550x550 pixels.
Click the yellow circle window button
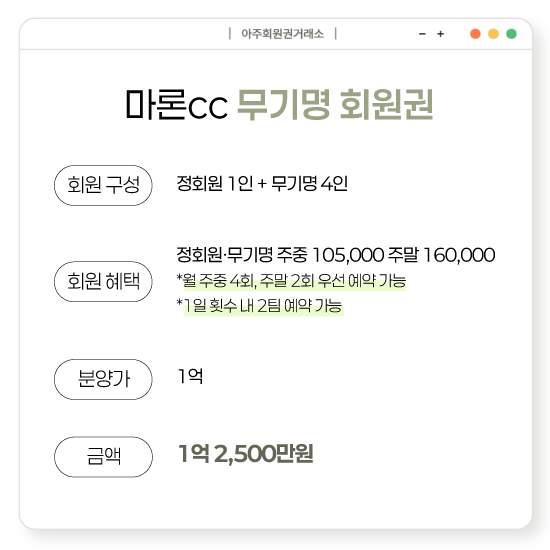click(x=494, y=34)
